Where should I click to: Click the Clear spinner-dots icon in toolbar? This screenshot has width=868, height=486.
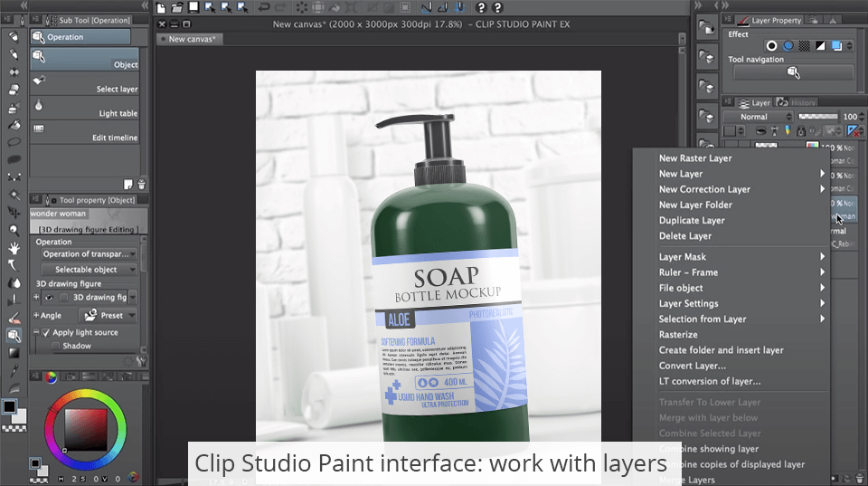302,8
